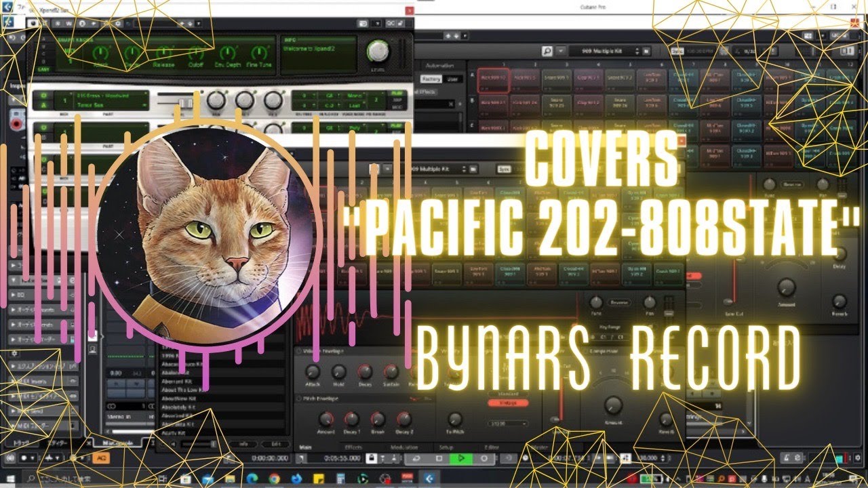
Task: Toggle the orange AQ auto-quantize button
Action: pos(101,458)
